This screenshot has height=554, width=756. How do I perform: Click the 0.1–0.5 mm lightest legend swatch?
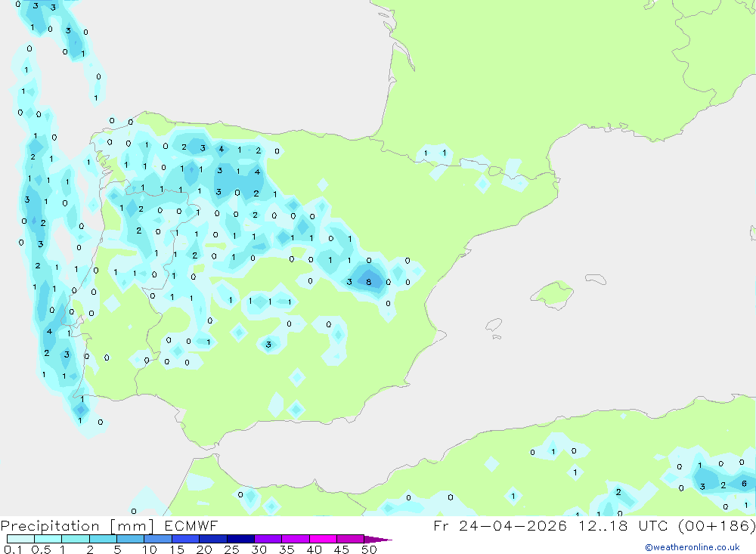click(20, 539)
